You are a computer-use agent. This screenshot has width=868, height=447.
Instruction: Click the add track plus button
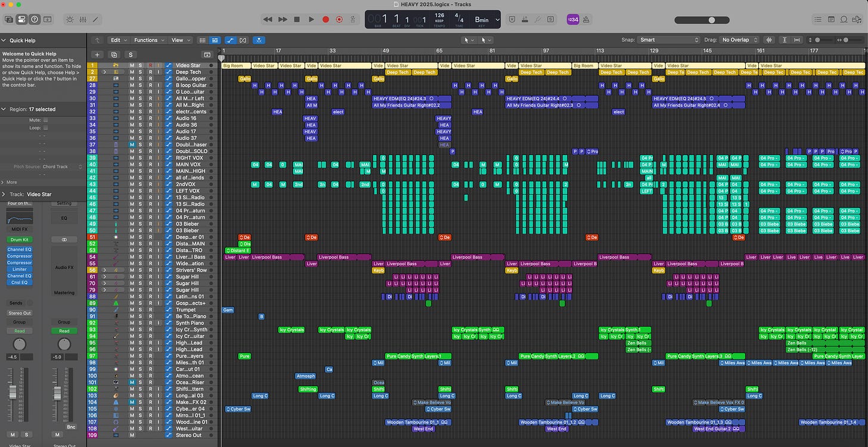[x=98, y=54]
